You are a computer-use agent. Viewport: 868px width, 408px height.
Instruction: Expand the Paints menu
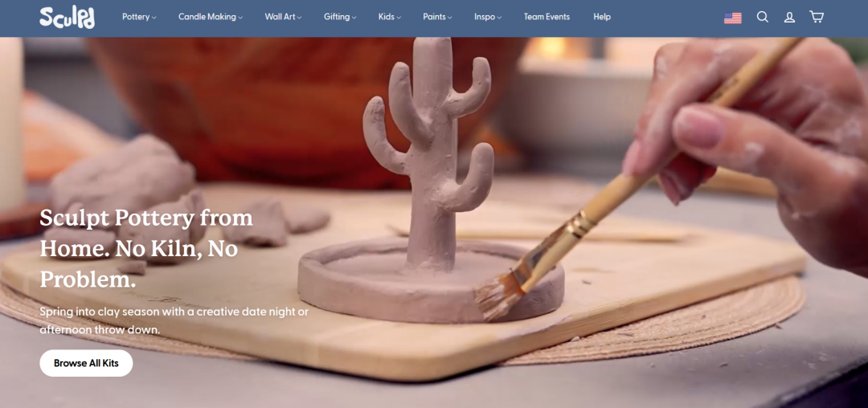pyautogui.click(x=437, y=17)
